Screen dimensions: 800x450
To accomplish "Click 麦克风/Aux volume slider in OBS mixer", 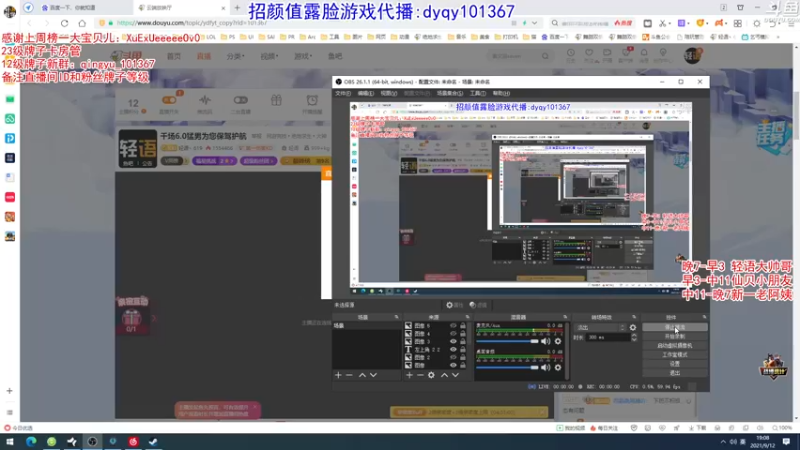I will click(507, 341).
